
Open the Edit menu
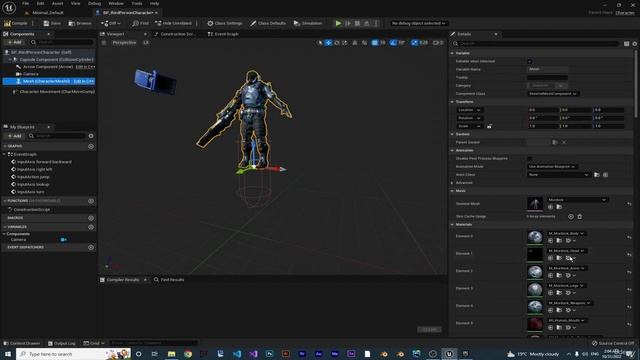tap(40, 3)
